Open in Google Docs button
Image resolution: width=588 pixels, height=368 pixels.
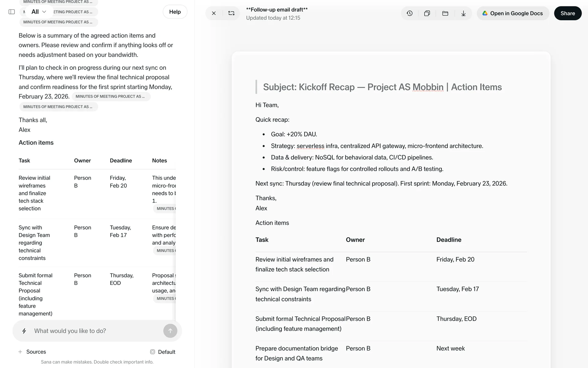513,13
